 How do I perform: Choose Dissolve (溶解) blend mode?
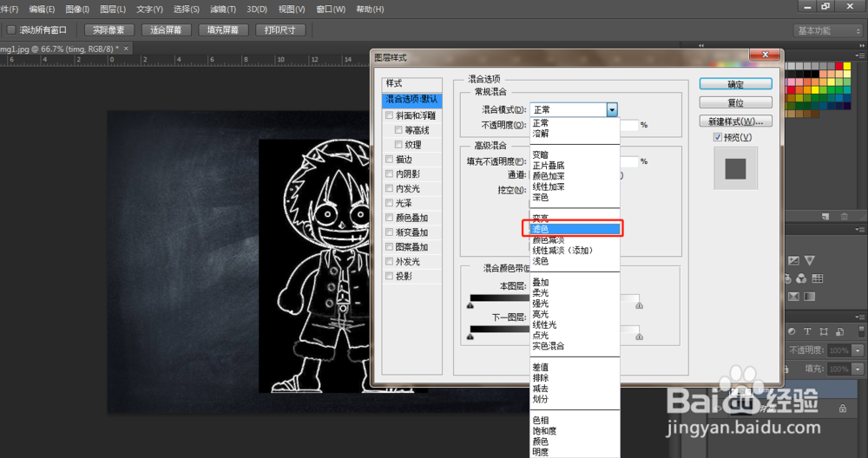[575, 134]
